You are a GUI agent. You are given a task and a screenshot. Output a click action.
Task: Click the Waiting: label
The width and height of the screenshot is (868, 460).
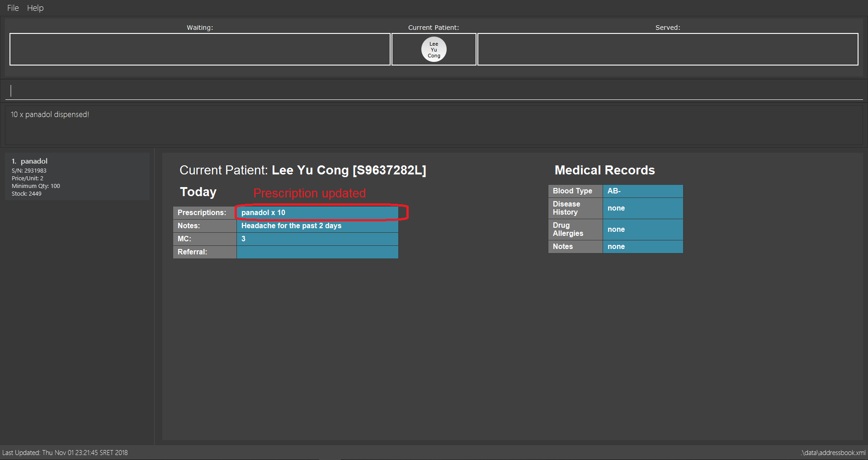point(200,28)
